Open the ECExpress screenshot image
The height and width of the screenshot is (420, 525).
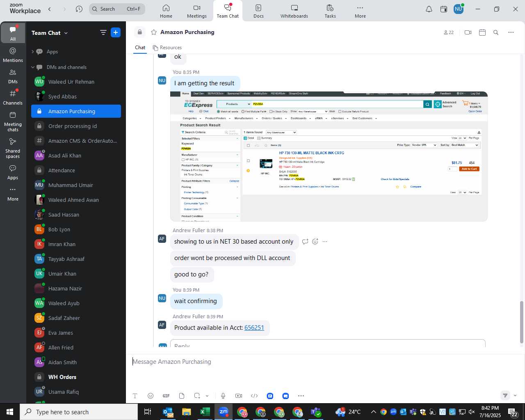point(329,157)
